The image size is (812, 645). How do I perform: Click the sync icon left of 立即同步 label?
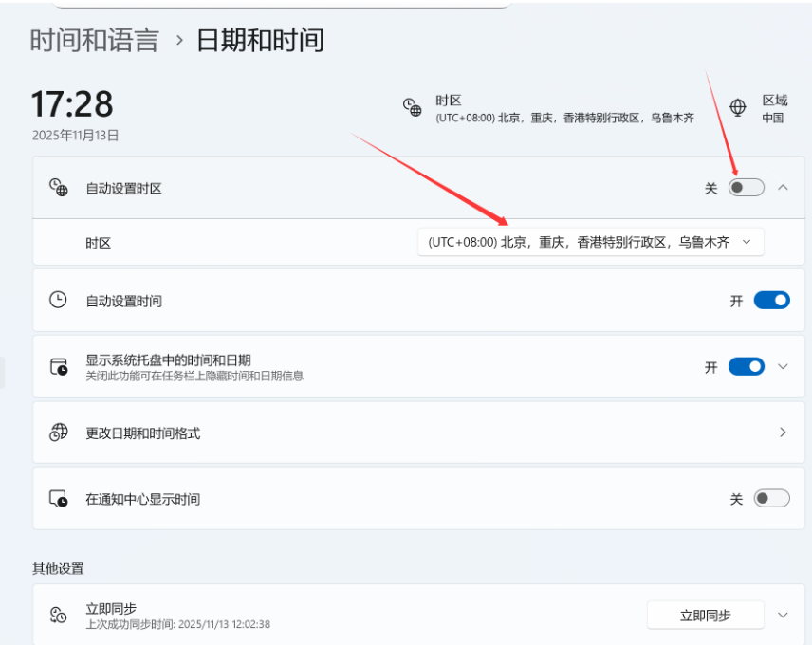pos(59,615)
